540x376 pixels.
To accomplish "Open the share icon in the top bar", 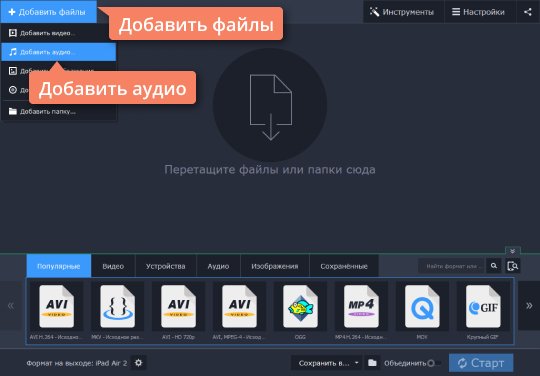I will (528, 12).
